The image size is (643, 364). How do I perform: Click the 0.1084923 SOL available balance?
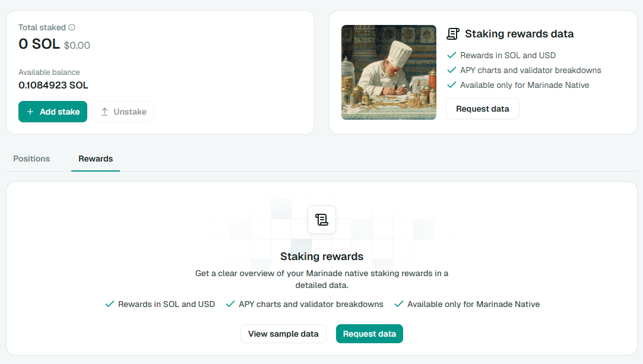(53, 85)
